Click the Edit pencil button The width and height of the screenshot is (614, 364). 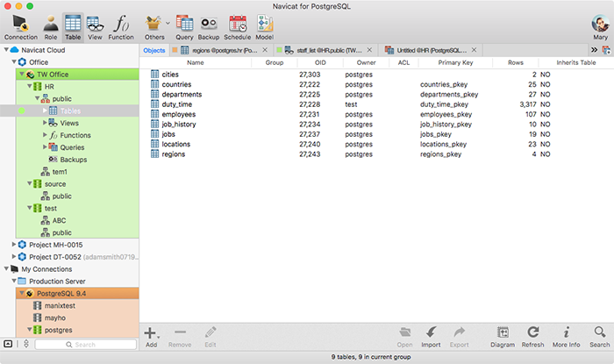[211, 337]
